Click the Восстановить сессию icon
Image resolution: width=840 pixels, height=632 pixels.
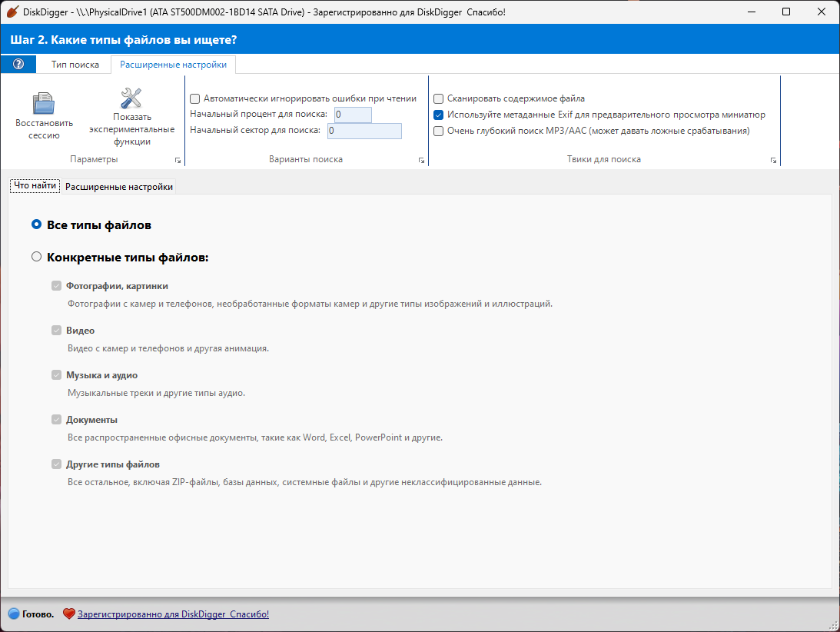[x=44, y=103]
